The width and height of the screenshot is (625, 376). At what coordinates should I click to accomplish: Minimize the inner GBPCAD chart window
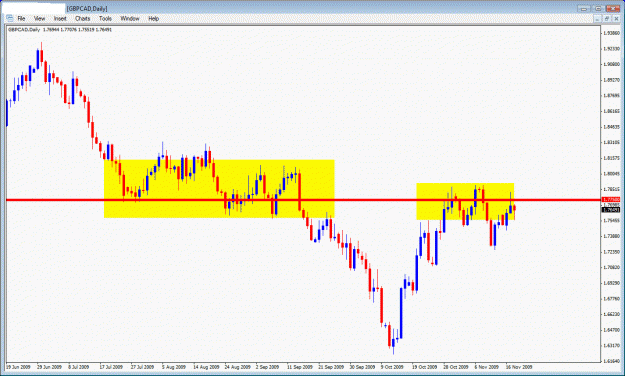(597, 19)
